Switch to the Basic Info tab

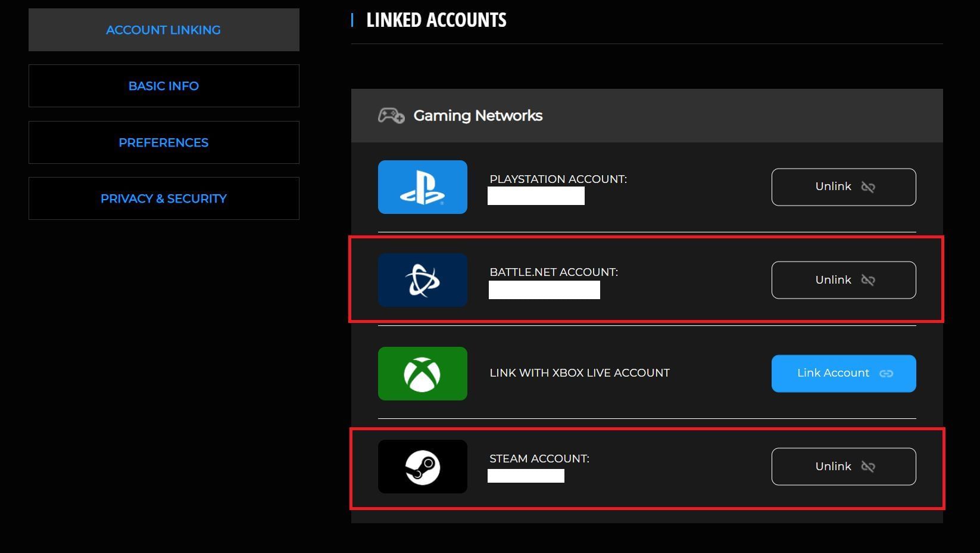pyautogui.click(x=163, y=86)
